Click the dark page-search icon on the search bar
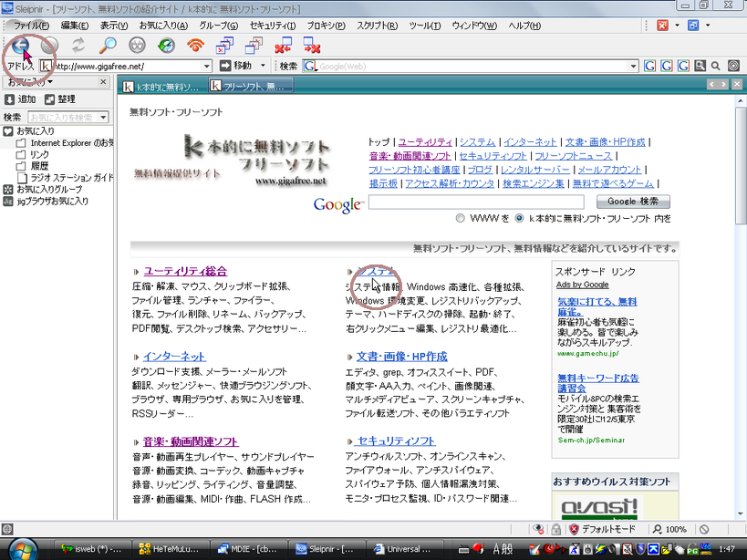Viewport: 747px width, 560px height. pyautogui.click(x=700, y=67)
